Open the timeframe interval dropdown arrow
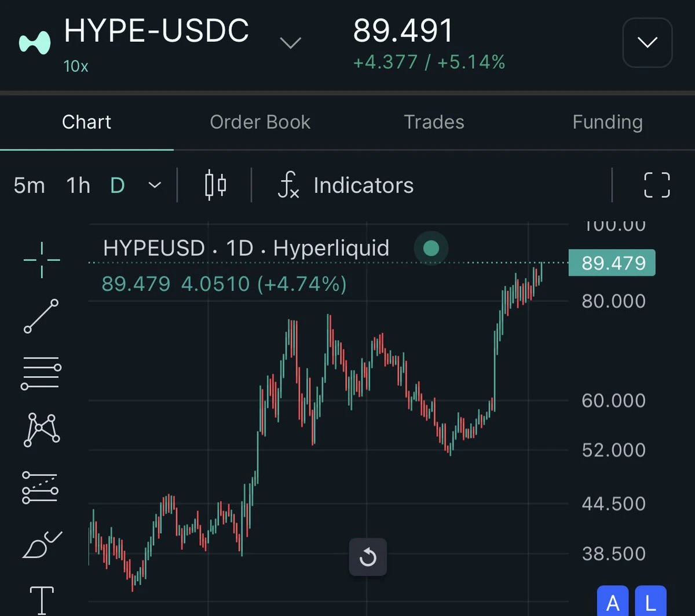Screen dimensions: 695x616 154,185
